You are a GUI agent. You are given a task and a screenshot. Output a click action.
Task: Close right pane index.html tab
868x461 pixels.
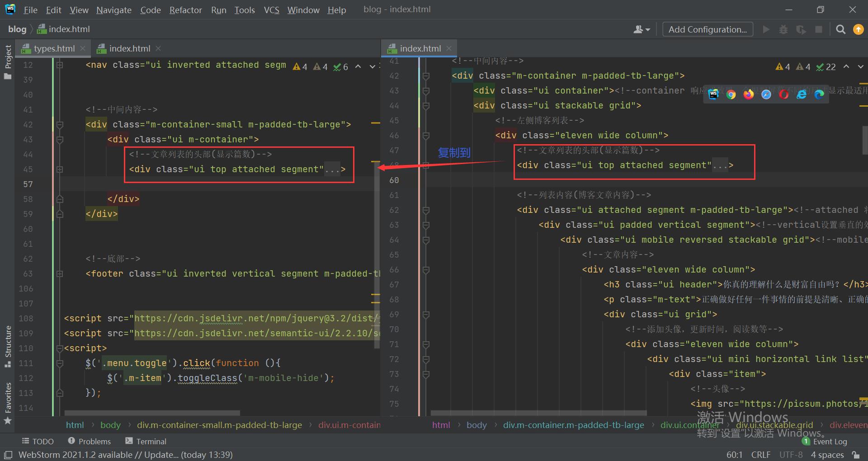tap(449, 48)
